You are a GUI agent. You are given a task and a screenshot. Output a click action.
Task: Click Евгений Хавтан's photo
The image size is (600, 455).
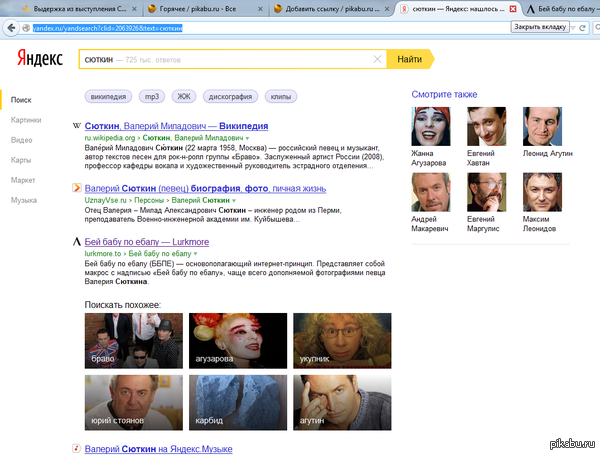486,126
